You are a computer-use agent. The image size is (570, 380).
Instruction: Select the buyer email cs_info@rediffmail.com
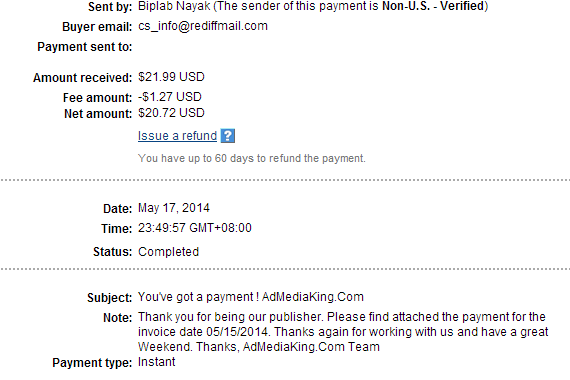click(x=203, y=26)
